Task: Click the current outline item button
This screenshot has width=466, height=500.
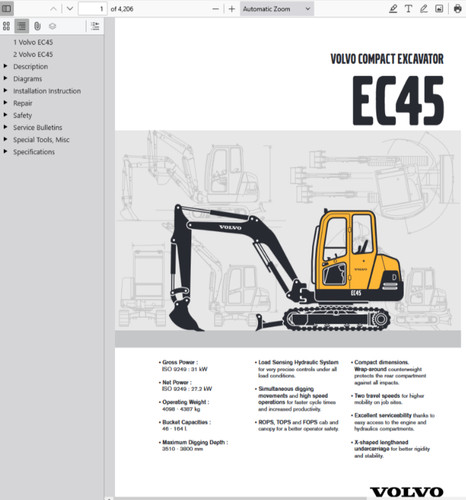Action: [x=95, y=26]
